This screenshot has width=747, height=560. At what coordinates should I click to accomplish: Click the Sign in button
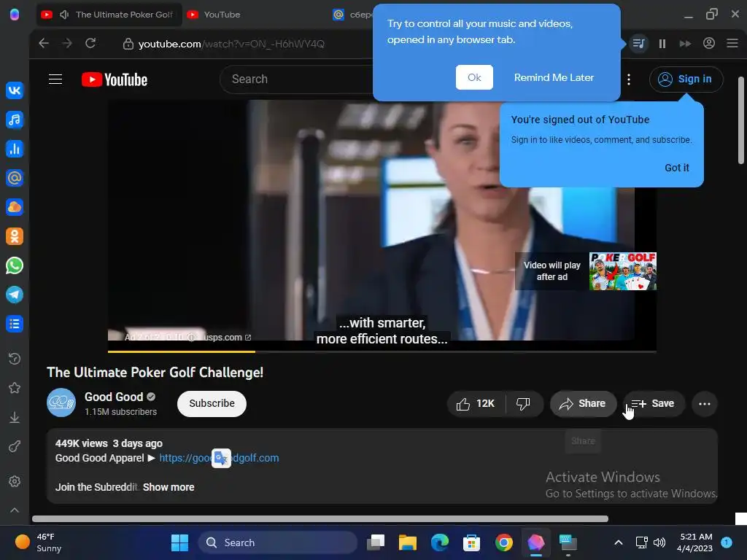(x=686, y=79)
